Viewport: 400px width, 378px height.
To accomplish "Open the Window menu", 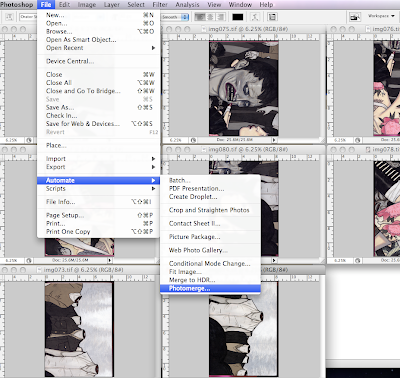I will point(240,5).
